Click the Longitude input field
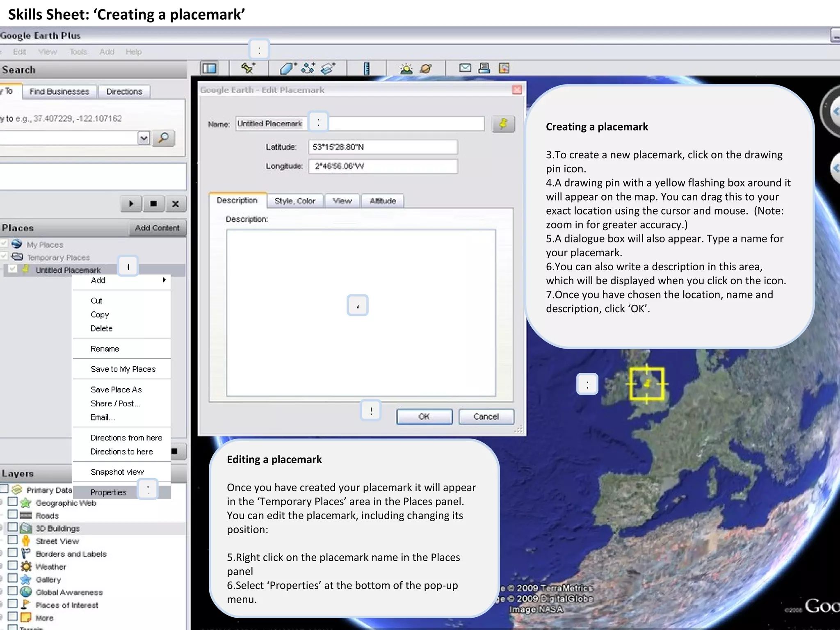The height and width of the screenshot is (630, 840). tap(383, 166)
